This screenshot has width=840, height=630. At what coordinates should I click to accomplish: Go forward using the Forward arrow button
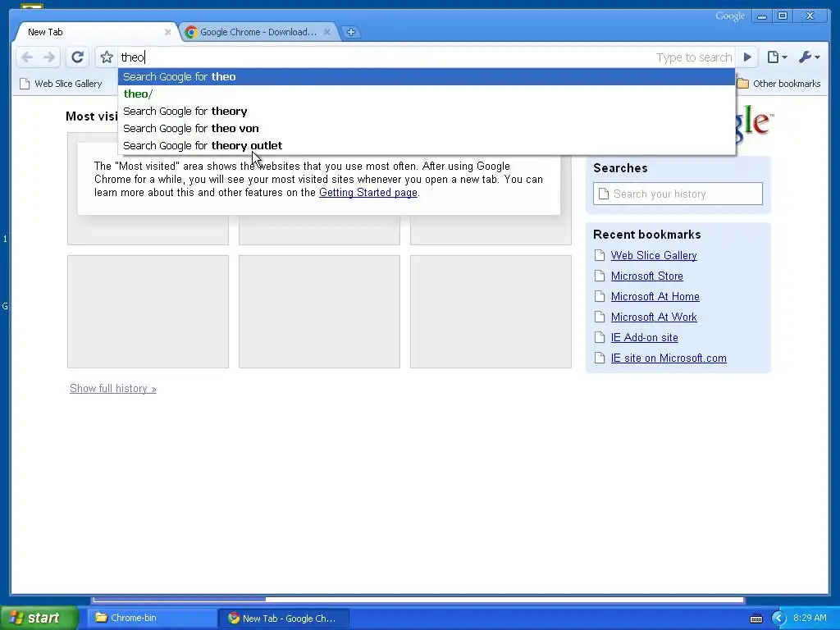(x=49, y=57)
